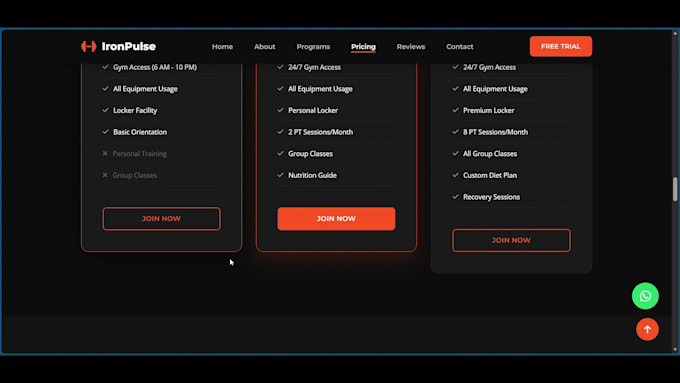Click 'Personal Locker' feature text
Viewport: 680px width, 383px height.
[x=313, y=111]
